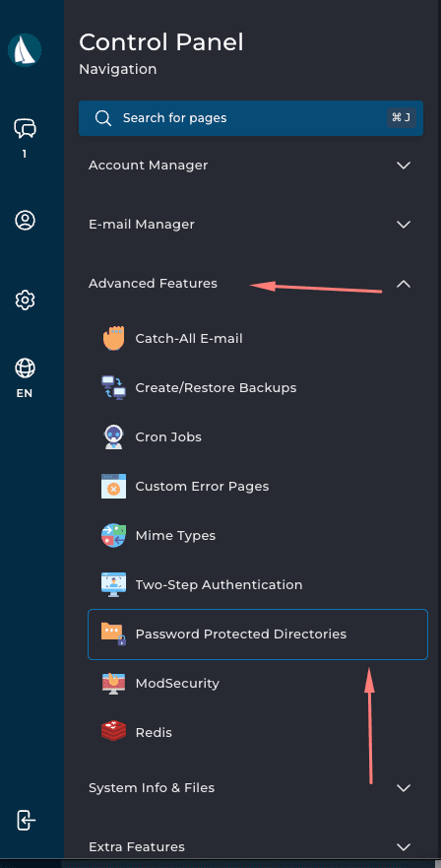The image size is (441, 868).
Task: Open the user profile icon
Action: click(25, 221)
